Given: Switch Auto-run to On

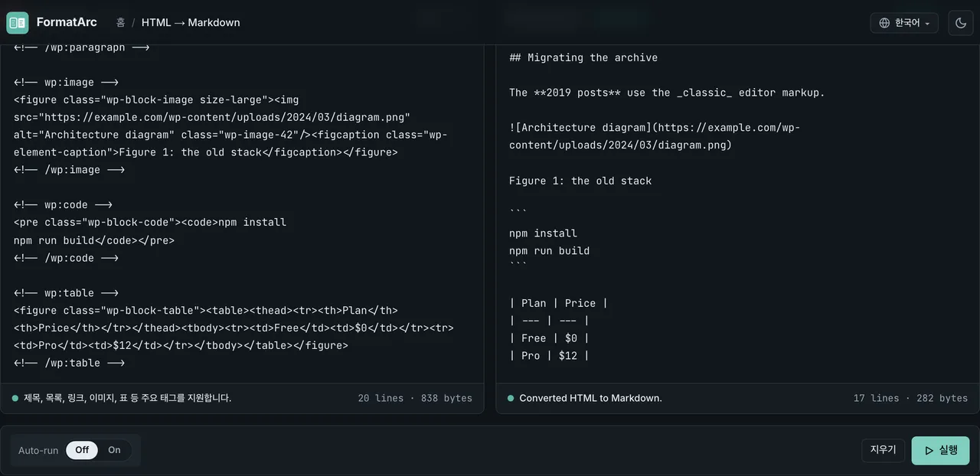Looking at the screenshot, I should 114,450.
